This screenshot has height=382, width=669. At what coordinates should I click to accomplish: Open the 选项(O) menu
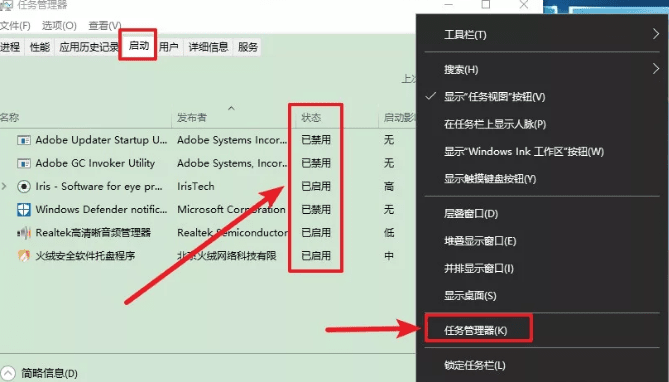click(x=59, y=26)
